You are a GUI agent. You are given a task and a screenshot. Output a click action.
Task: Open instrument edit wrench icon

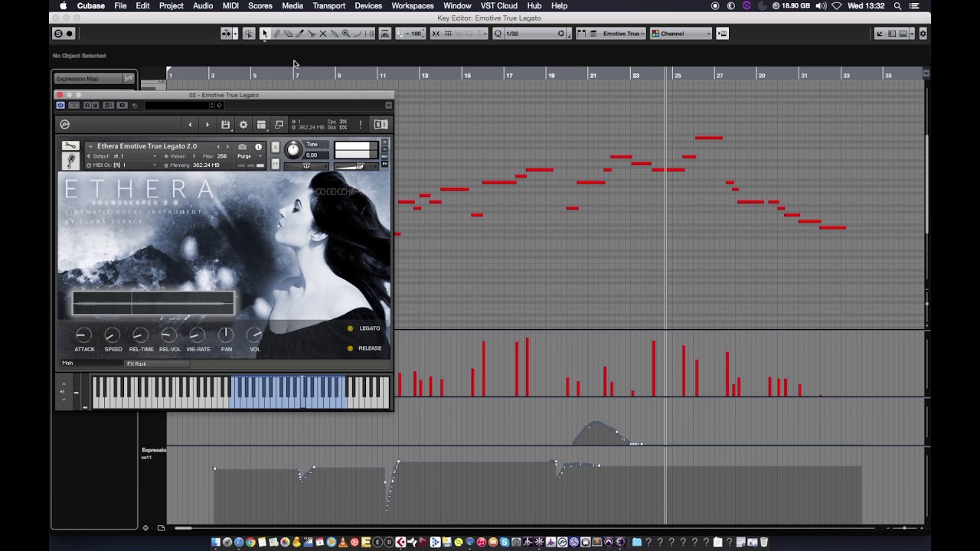point(70,146)
